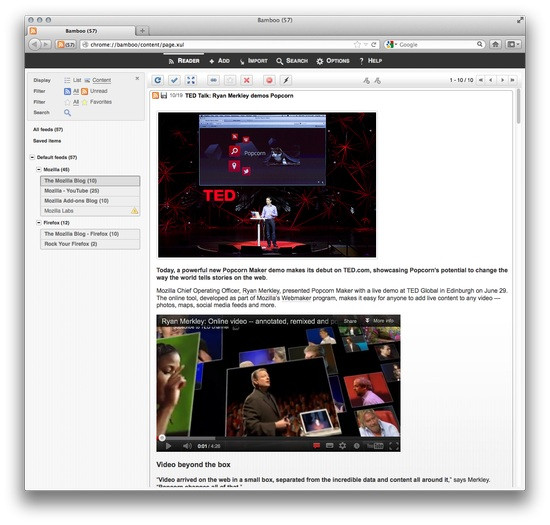This screenshot has height=525, width=550.
Task: Click the watch later clock in the video player
Action: (356, 446)
